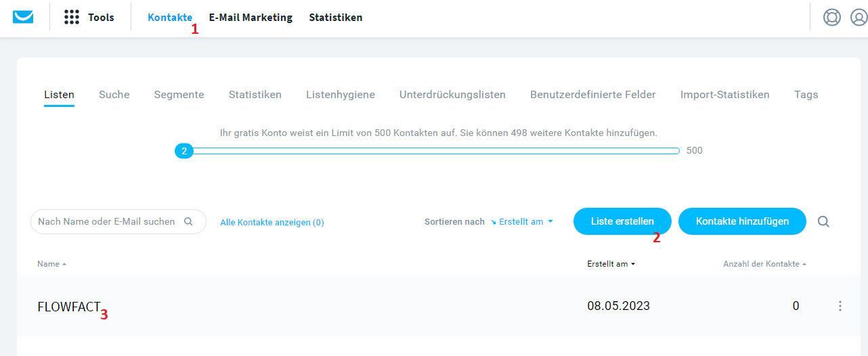Screen dimensions: 868x356
Task: Open the Unterdrückungslisten tab
Action: tap(452, 95)
